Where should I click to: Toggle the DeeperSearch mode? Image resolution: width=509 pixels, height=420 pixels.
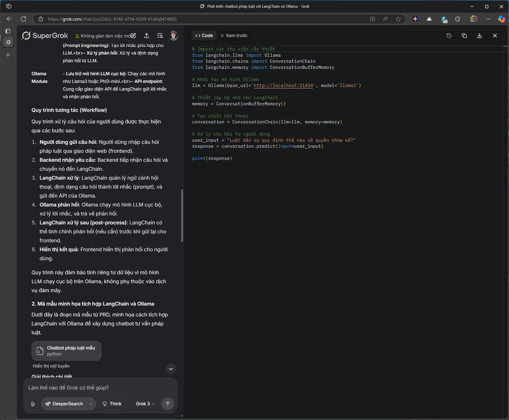coord(64,404)
